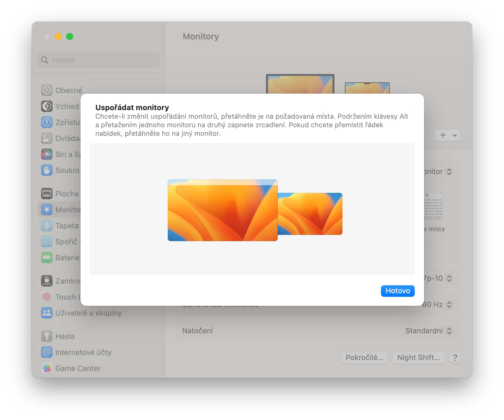
Task: Open the 60 Hz refresh rate dropdown
Action: click(x=438, y=304)
